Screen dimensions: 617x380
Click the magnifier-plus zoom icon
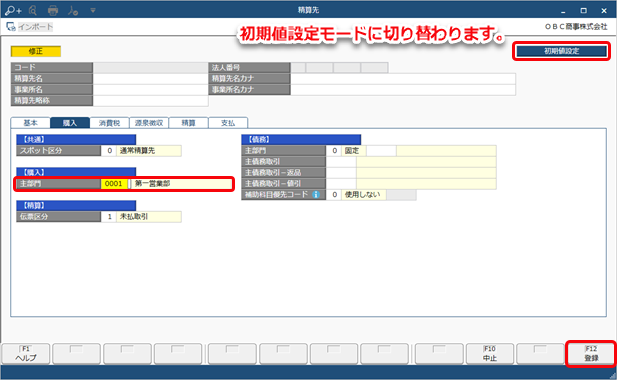point(13,11)
